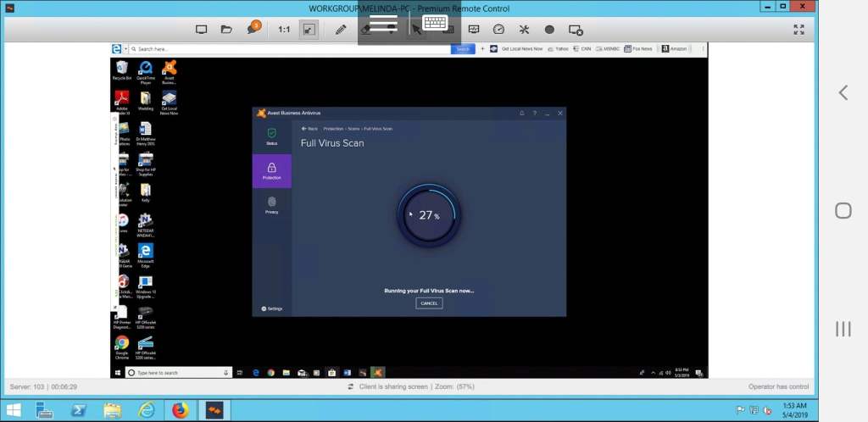Open the local Windows Start button
The width and height of the screenshot is (868, 422).
(14, 410)
